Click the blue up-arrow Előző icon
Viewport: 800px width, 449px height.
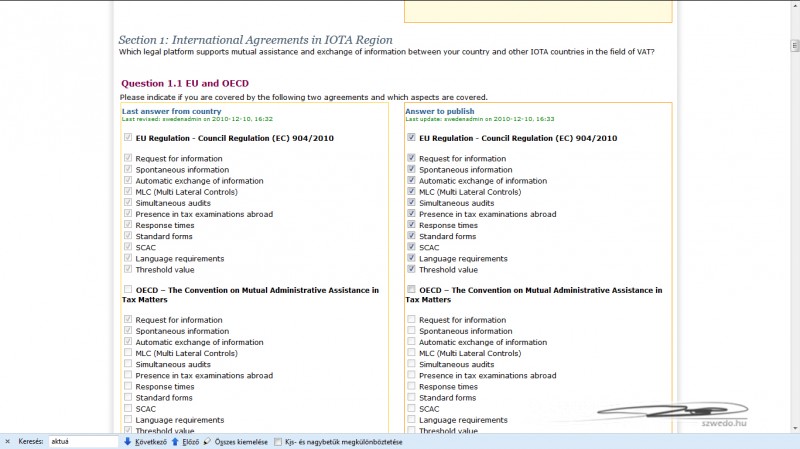[x=175, y=441]
